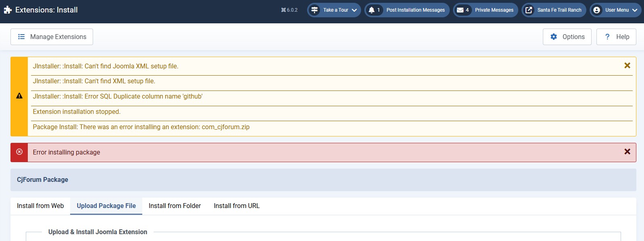Expand the User Menu dropdown chevron
The image size is (644, 241).
tap(635, 10)
